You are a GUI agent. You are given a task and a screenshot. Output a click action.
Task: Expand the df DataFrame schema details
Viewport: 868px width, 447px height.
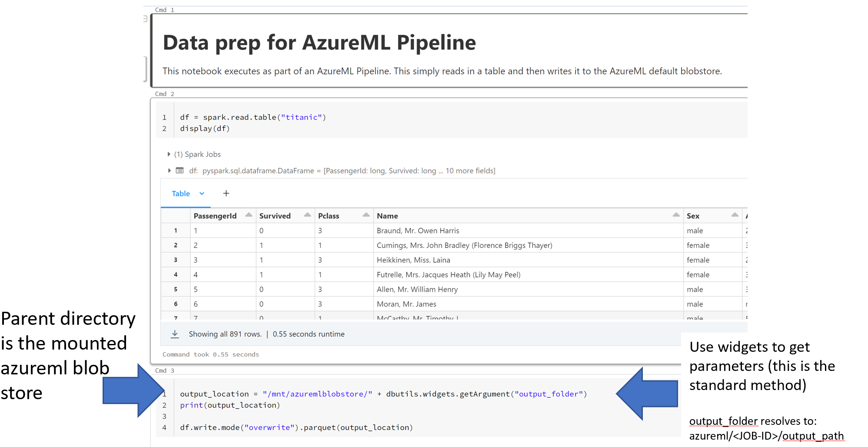[169, 170]
